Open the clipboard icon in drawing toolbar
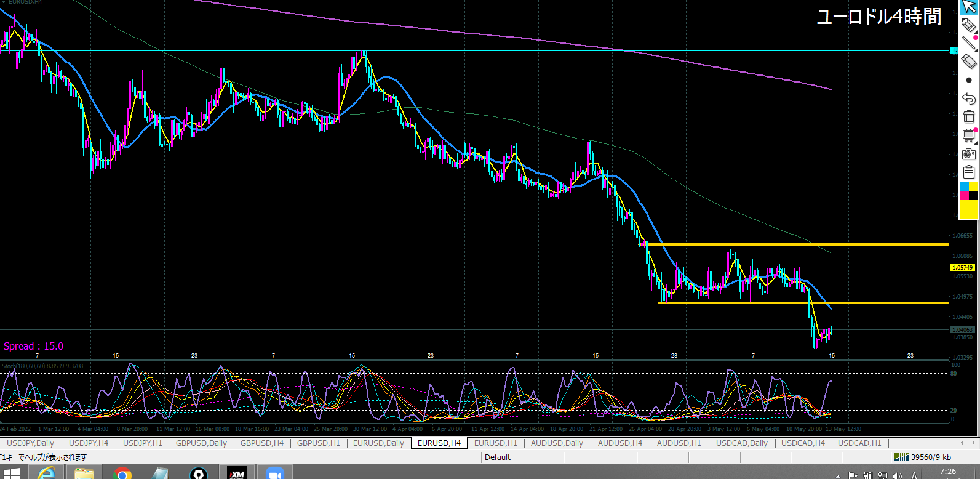Screen dimensions: 980x479 [969, 172]
